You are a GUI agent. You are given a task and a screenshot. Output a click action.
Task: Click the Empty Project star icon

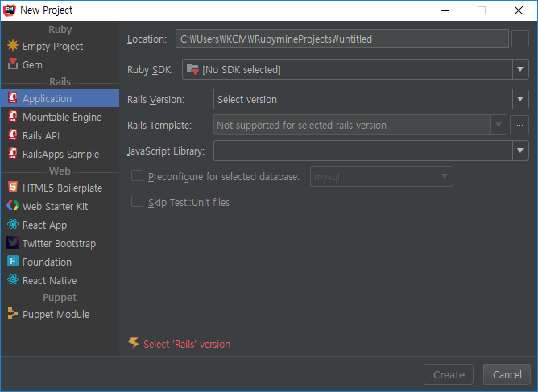coord(13,46)
